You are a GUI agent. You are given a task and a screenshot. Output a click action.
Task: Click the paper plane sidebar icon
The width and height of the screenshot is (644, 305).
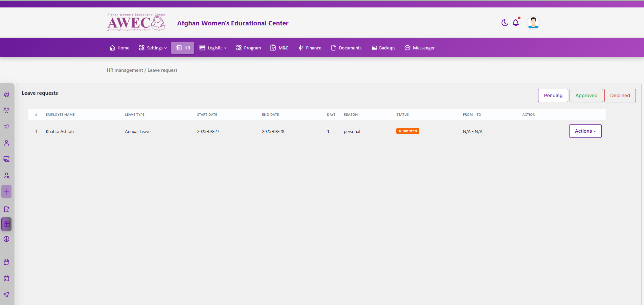(x=6, y=295)
